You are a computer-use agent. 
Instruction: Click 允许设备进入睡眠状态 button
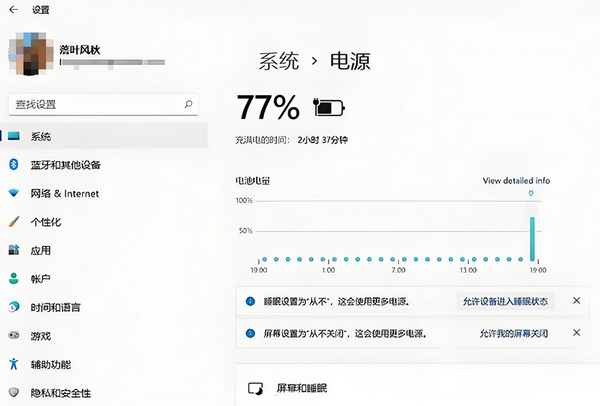tap(505, 301)
